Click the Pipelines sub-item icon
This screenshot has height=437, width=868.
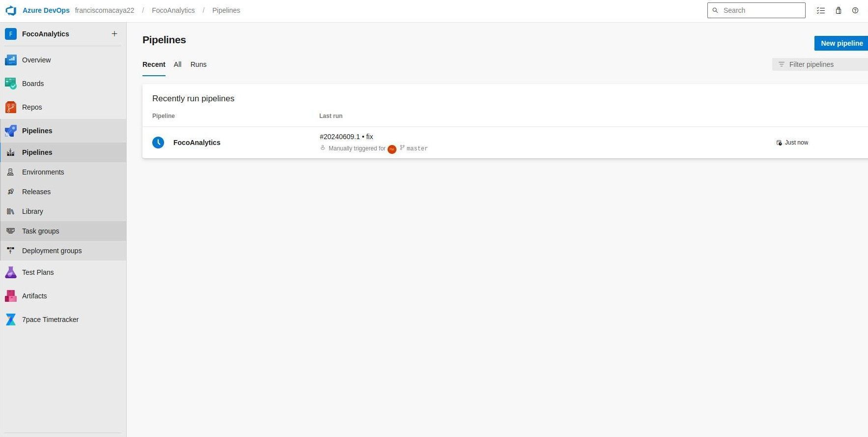[11, 152]
